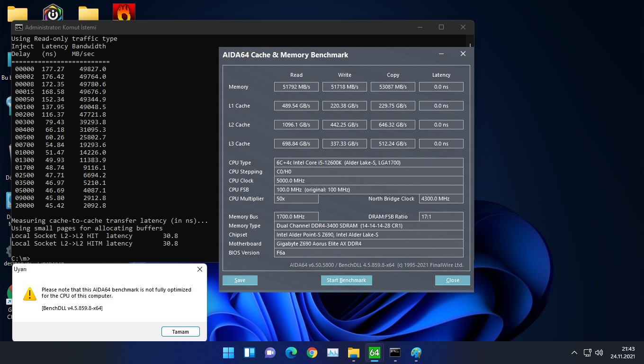Click the L3 Cache Copy value 512.24 GB/s
The width and height of the screenshot is (644, 364).
tap(393, 144)
